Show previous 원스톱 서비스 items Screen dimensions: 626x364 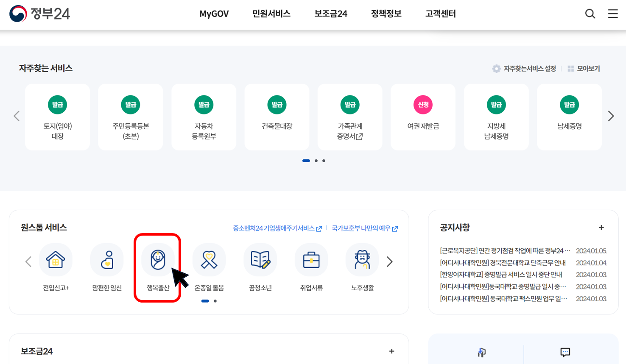click(28, 262)
